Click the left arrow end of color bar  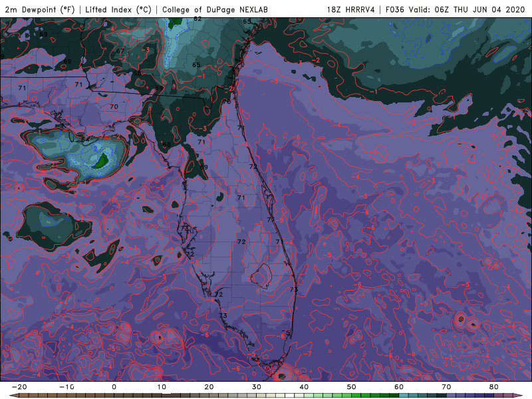[14, 396]
